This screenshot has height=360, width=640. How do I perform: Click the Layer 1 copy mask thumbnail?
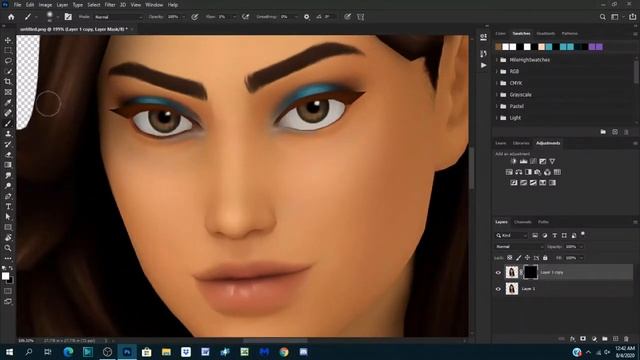[x=530, y=272]
